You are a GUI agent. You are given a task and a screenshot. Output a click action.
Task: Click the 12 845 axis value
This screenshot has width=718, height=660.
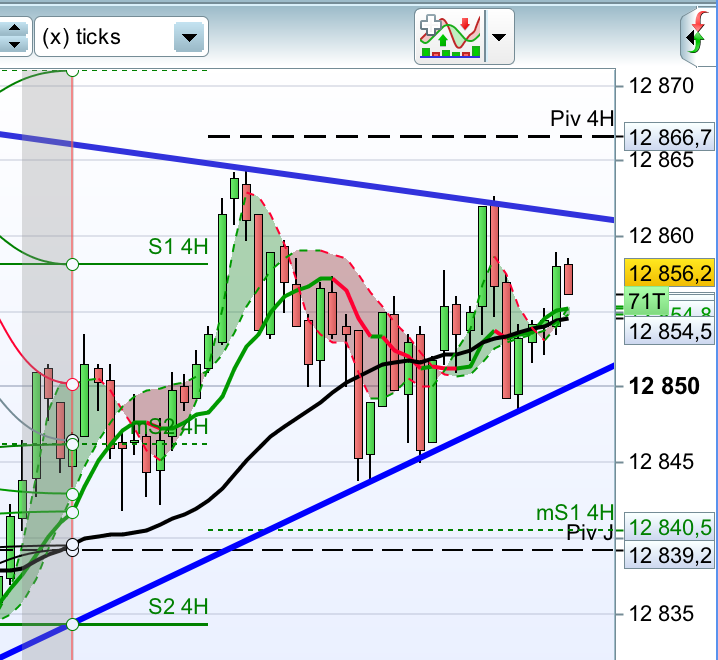pos(662,462)
